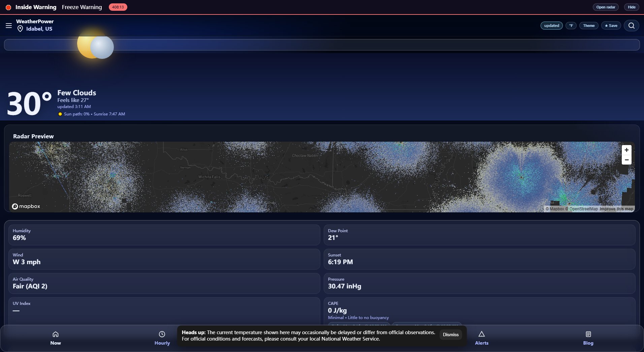Hide the warning banner
Image resolution: width=644 pixels, height=352 pixels.
click(x=631, y=7)
